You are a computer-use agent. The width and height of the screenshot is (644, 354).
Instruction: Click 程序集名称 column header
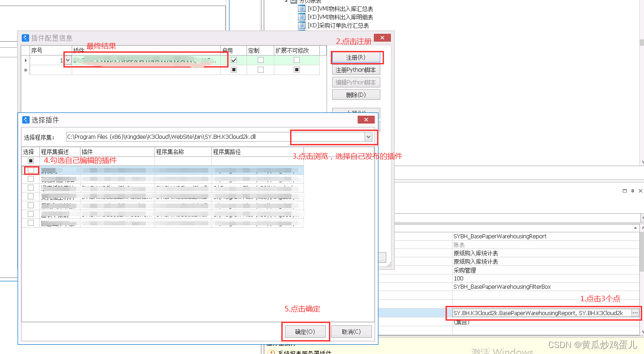(x=183, y=152)
